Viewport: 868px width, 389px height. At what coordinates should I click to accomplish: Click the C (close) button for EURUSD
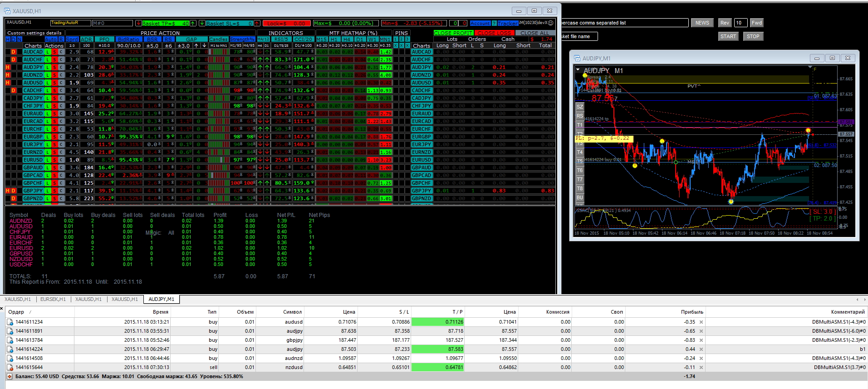pos(61,160)
